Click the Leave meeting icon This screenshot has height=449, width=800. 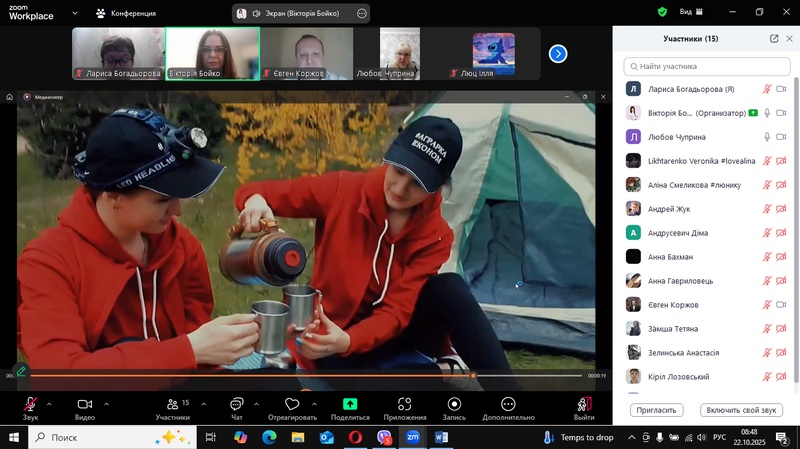[584, 405]
